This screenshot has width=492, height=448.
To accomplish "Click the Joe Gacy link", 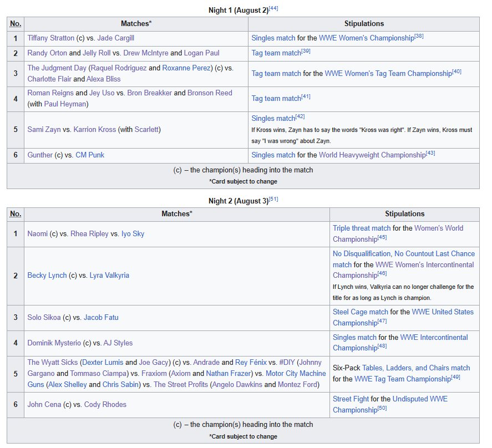I will (154, 363).
